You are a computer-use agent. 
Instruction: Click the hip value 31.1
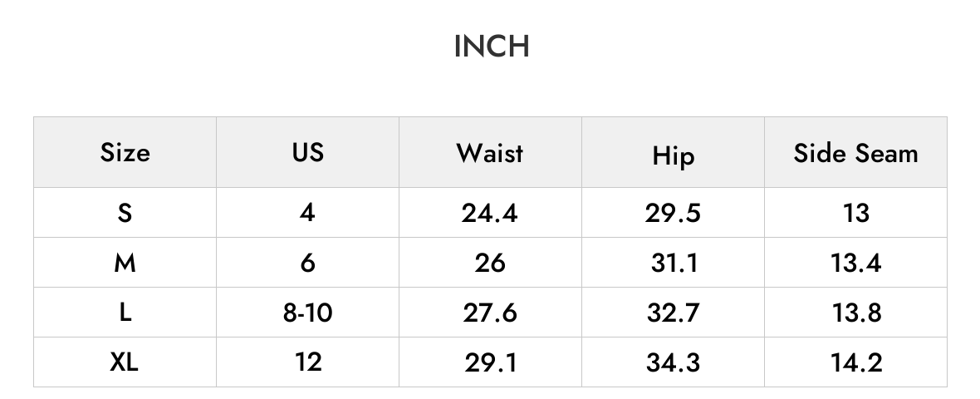(674, 264)
